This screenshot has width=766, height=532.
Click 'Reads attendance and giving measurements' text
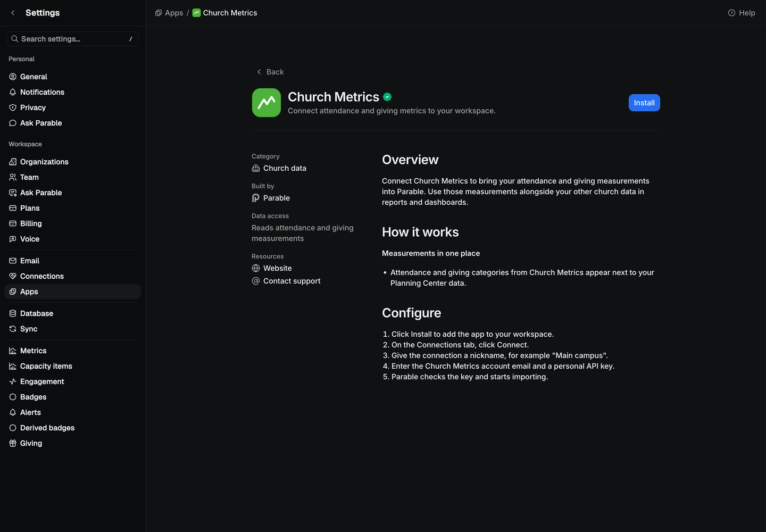coord(303,233)
